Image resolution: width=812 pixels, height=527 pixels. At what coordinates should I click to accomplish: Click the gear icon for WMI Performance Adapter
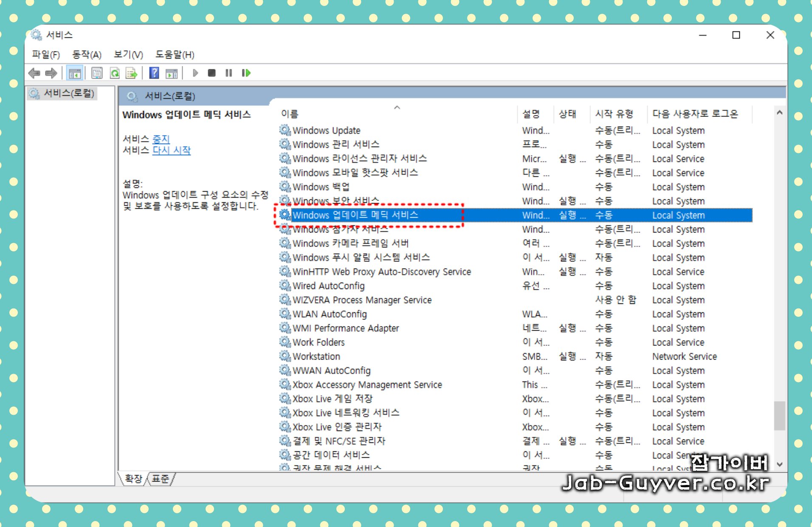[x=285, y=328]
